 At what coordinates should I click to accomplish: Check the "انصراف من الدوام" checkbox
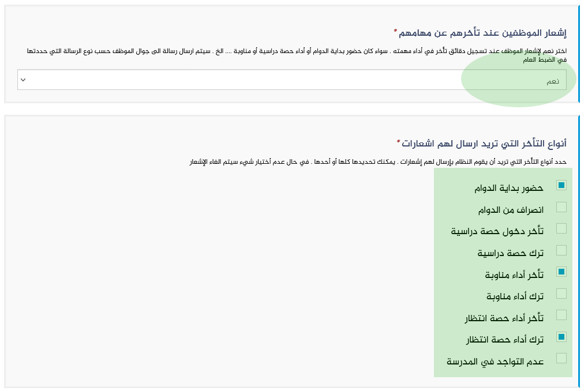pyautogui.click(x=561, y=207)
